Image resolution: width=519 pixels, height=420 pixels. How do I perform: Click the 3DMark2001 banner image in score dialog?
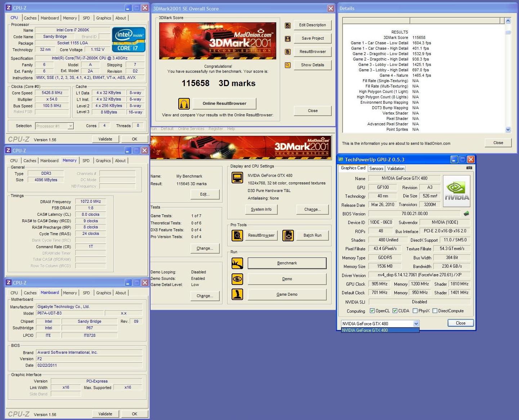(218, 41)
